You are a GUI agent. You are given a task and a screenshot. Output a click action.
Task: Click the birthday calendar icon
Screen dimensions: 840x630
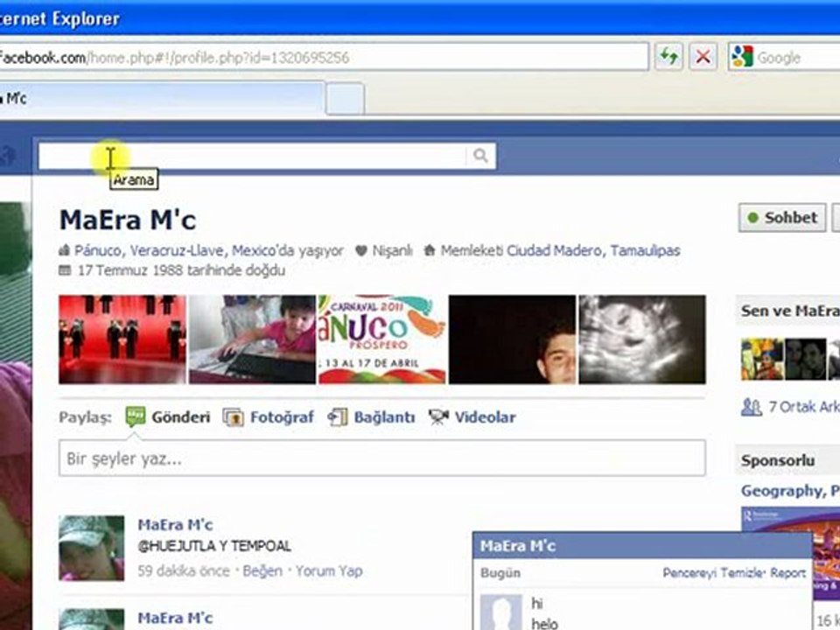65,270
